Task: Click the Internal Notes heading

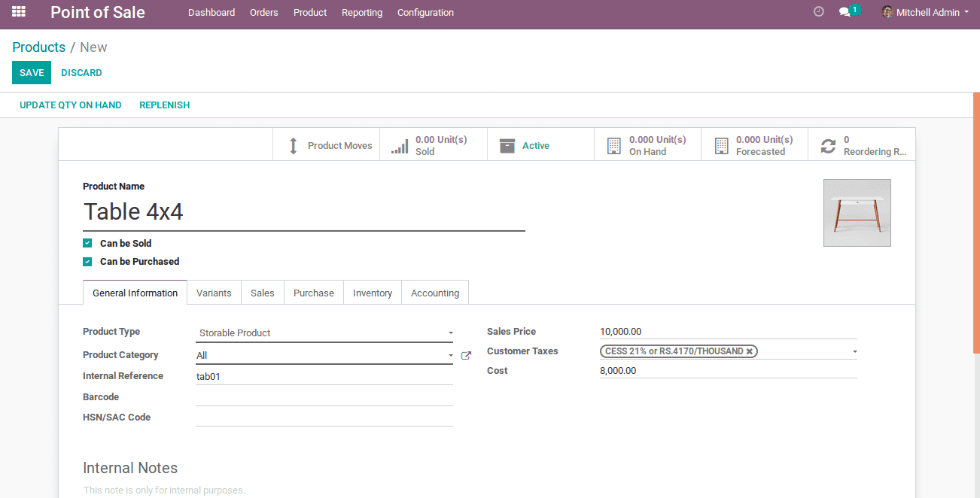Action: tap(130, 468)
